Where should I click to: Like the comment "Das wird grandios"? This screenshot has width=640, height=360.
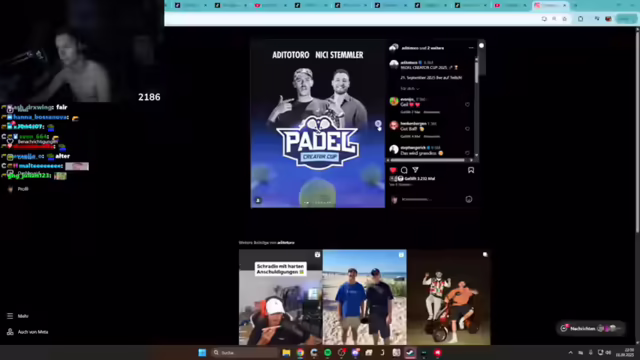[467, 153]
